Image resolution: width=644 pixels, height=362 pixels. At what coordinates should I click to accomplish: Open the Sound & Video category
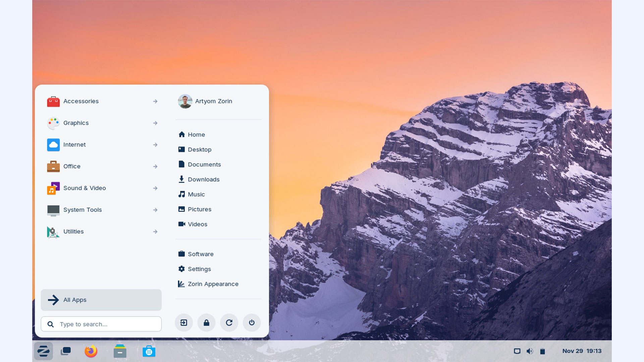click(x=101, y=188)
